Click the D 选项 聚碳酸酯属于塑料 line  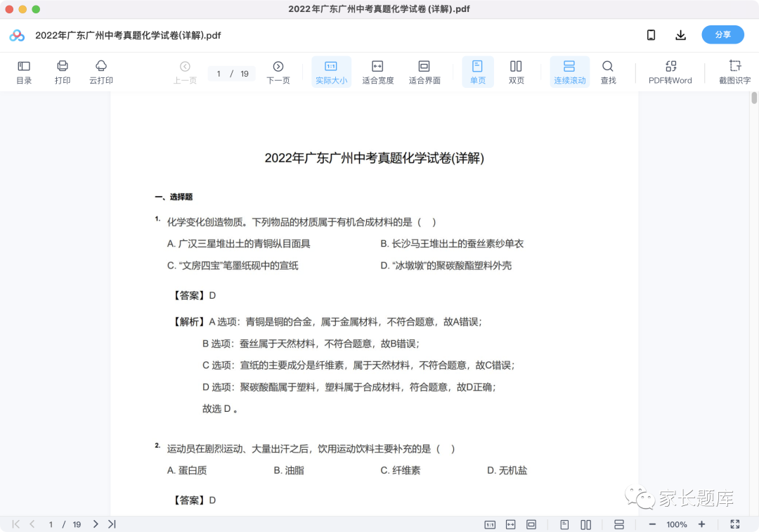[x=349, y=387]
